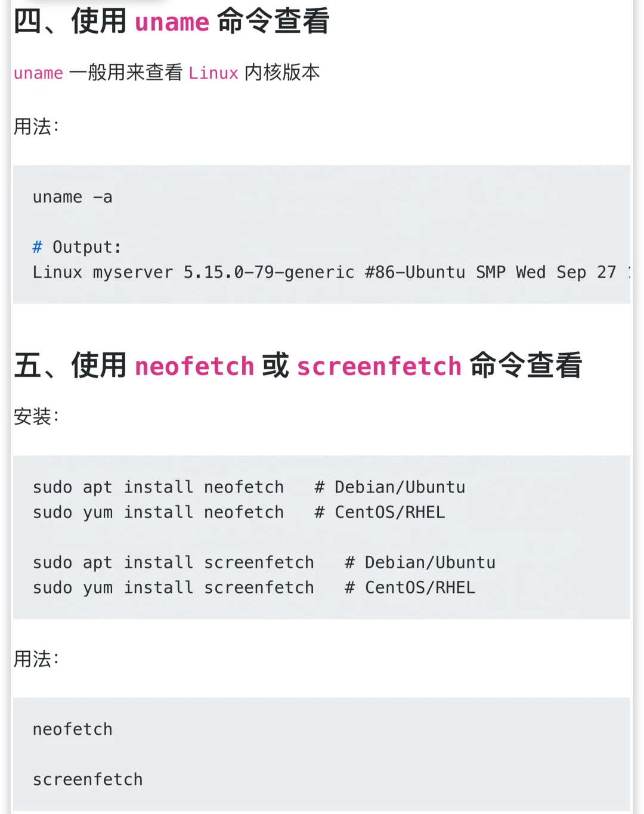
Task: Click "screenfetch" in section five heading
Action: (379, 366)
